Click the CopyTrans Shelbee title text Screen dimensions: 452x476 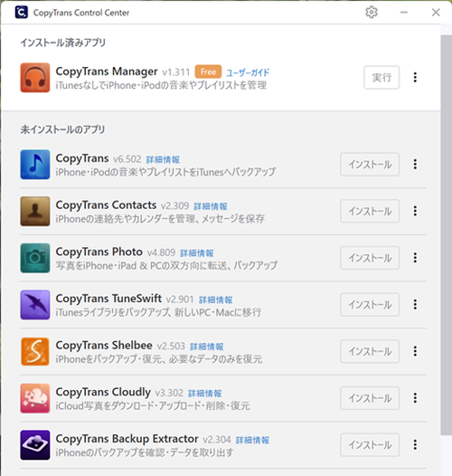pos(104,346)
